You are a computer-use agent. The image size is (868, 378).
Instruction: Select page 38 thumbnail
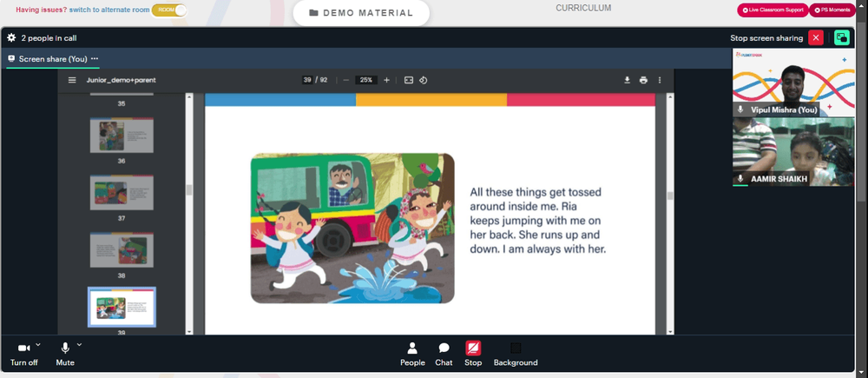click(x=122, y=250)
